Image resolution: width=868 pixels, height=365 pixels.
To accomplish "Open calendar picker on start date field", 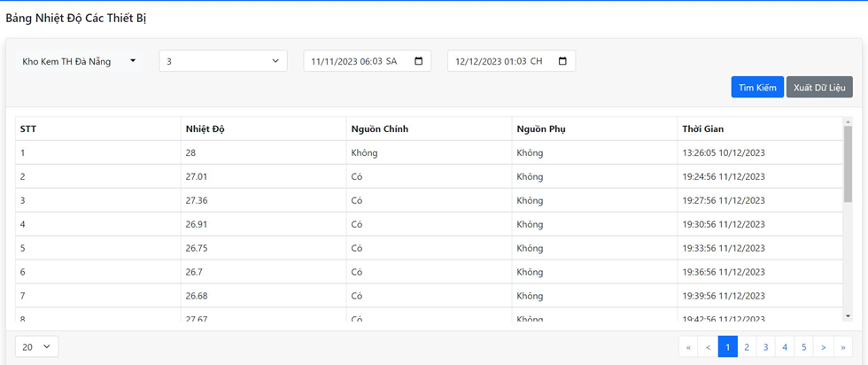I will click(x=418, y=61).
